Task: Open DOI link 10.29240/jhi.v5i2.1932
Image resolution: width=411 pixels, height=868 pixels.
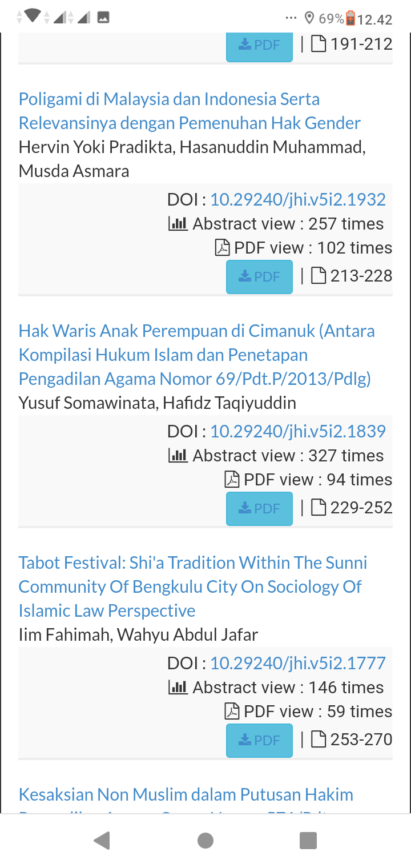Action: click(298, 199)
